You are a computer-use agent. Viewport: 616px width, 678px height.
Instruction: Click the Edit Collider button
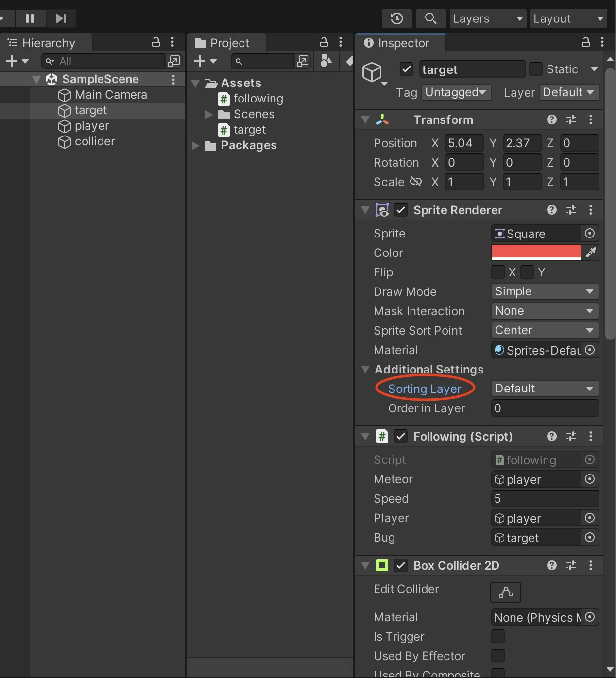pyautogui.click(x=506, y=592)
